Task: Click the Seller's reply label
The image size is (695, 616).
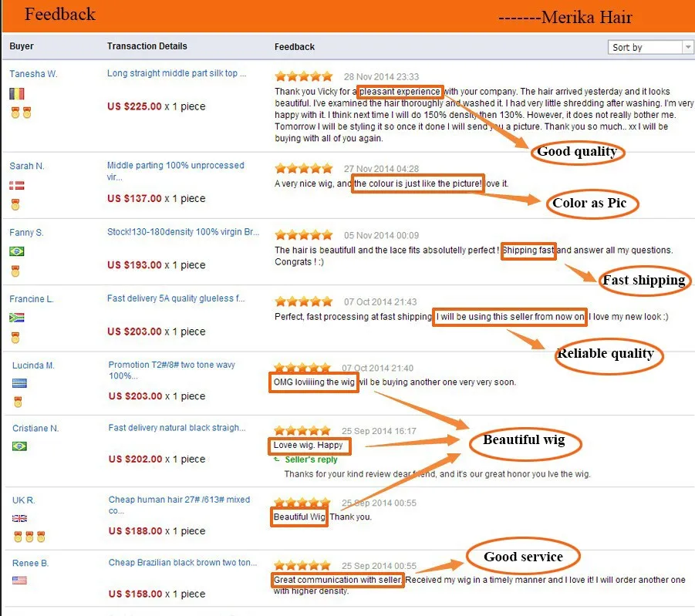Action: tap(311, 459)
